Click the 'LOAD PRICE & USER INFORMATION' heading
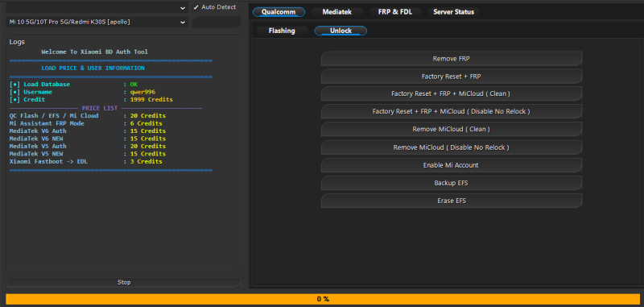 [93, 68]
